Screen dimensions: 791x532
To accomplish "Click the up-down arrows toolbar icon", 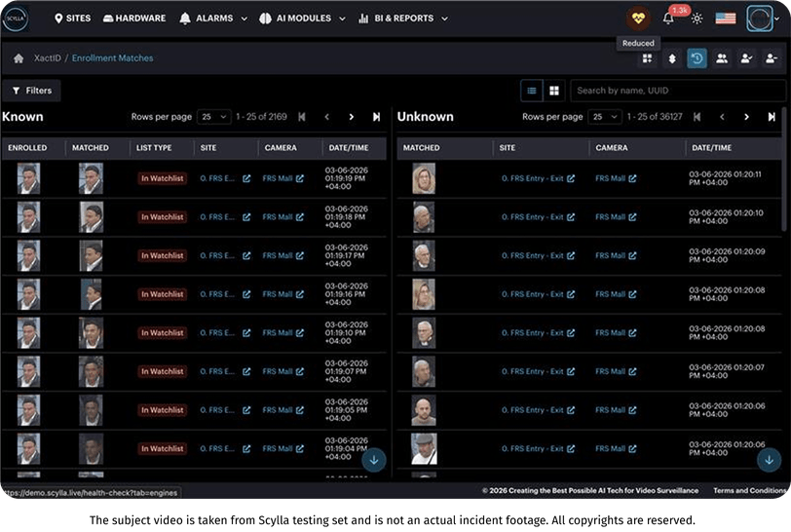I will coord(672,58).
